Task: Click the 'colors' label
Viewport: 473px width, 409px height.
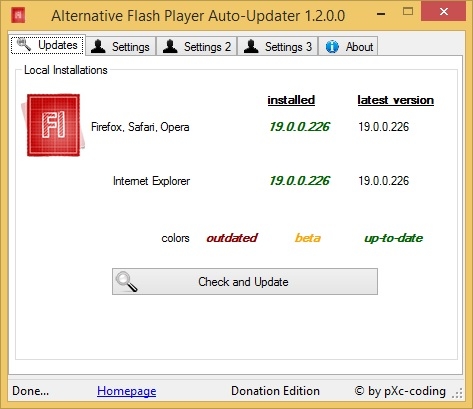Action: pyautogui.click(x=175, y=238)
